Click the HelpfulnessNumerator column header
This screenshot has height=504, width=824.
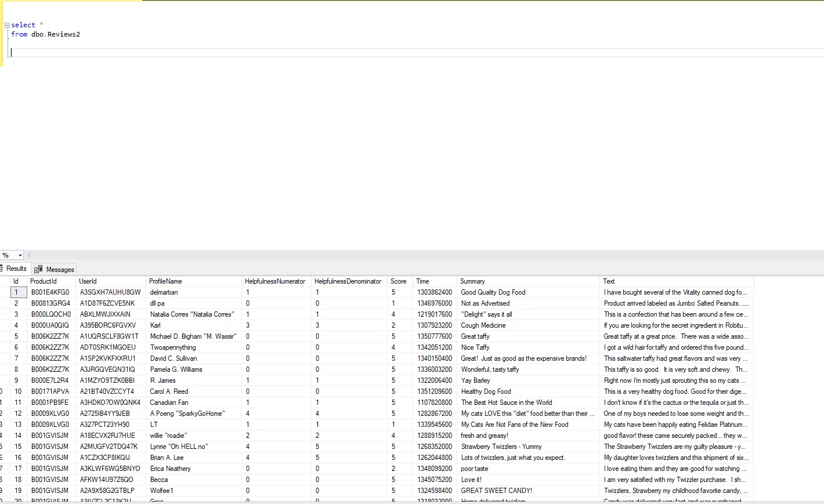pyautogui.click(x=276, y=281)
